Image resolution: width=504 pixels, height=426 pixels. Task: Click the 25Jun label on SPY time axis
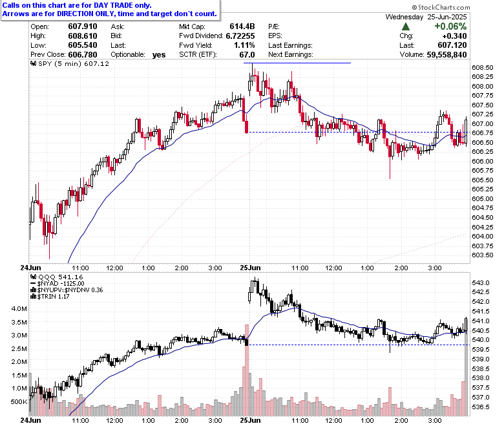[x=250, y=268]
